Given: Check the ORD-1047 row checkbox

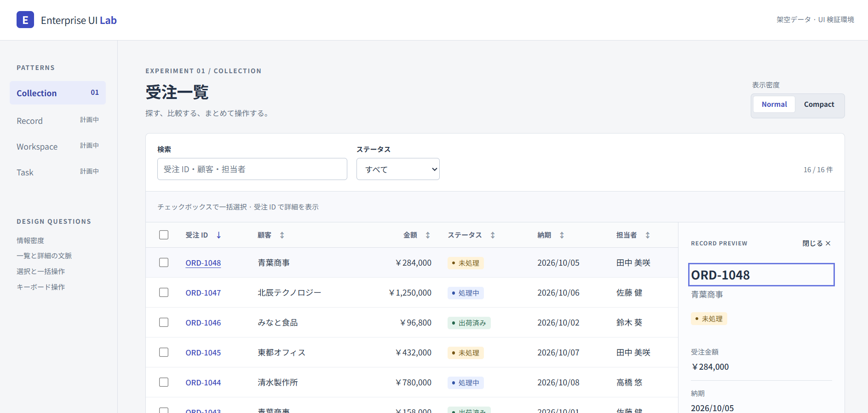Looking at the screenshot, I should 164,292.
